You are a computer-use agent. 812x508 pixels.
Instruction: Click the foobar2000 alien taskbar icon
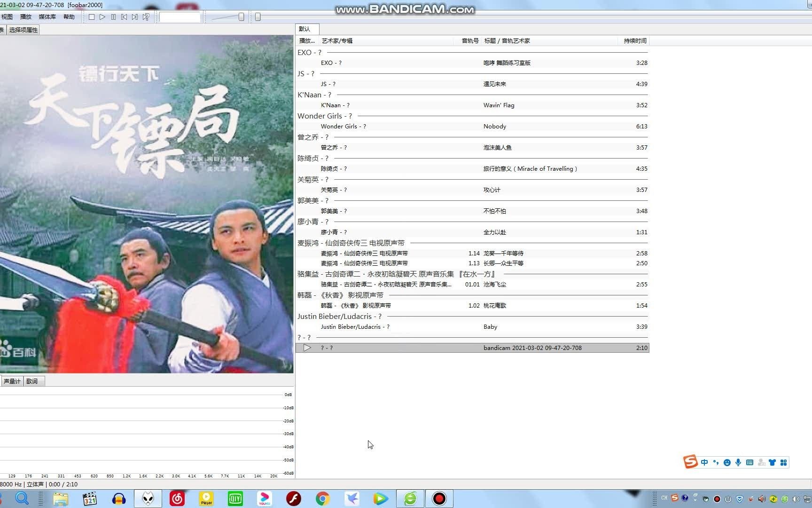tap(148, 499)
